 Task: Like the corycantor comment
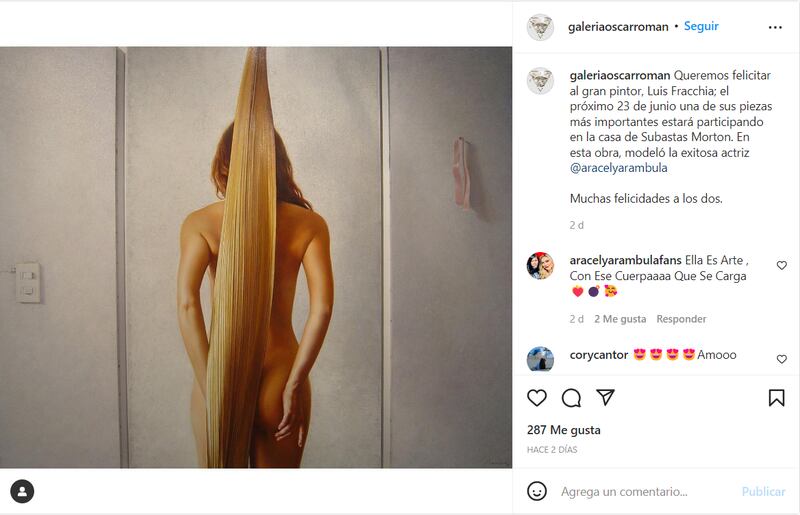click(781, 359)
